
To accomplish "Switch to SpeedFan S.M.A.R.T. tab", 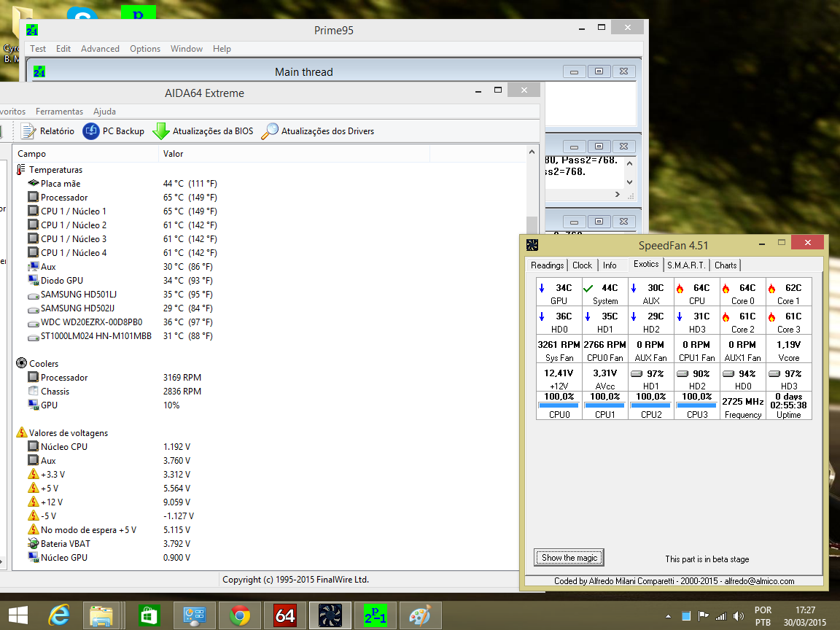I will 686,265.
